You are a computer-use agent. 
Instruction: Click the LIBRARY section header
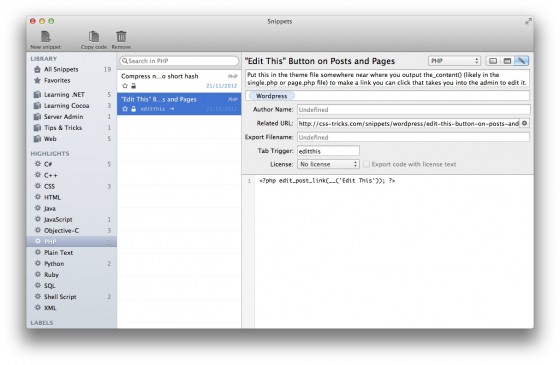pyautogui.click(x=44, y=59)
